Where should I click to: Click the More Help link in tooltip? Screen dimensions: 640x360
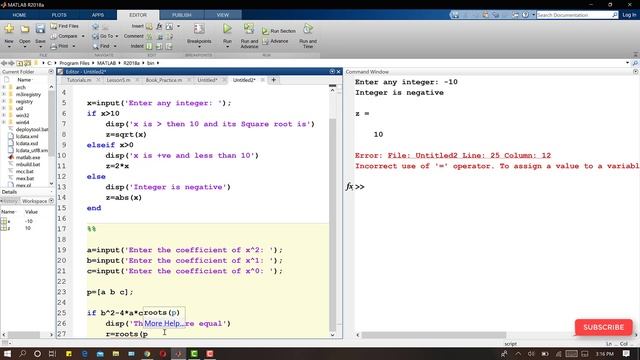point(163,323)
